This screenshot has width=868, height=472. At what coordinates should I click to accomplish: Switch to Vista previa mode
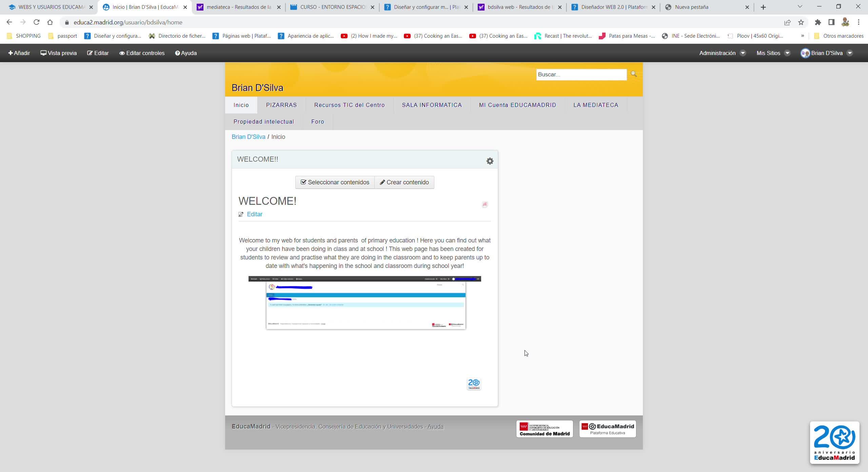click(x=59, y=53)
